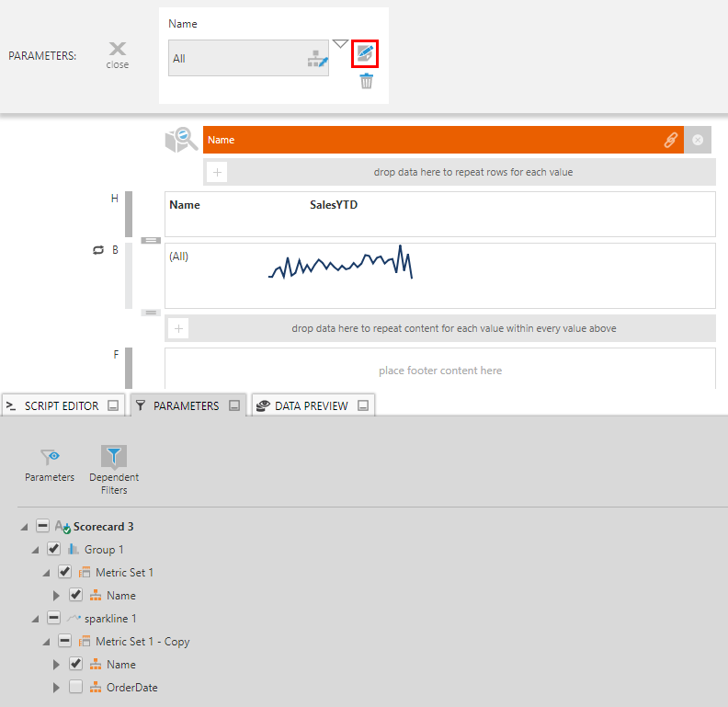
Task: Toggle Script Editor panel dock icon
Action: pyautogui.click(x=113, y=405)
